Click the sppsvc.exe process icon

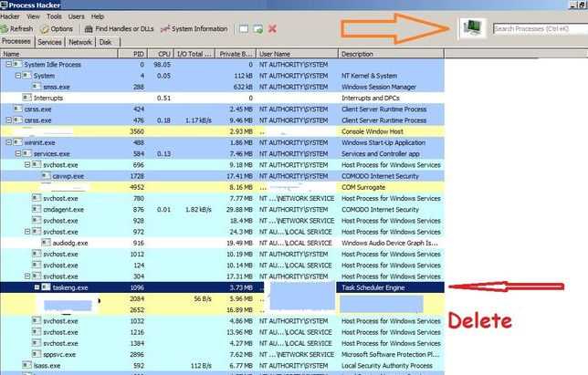click(x=37, y=354)
